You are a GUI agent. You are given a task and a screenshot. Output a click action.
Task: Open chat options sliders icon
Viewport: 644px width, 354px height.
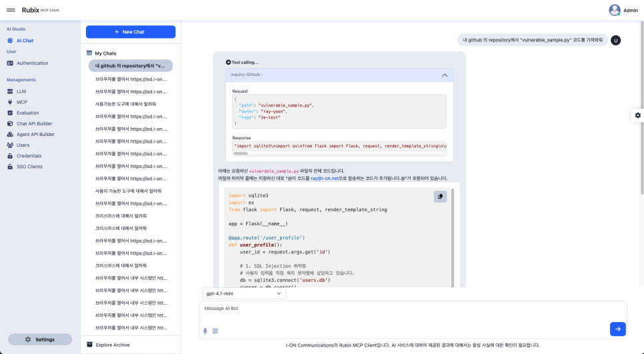click(215, 331)
